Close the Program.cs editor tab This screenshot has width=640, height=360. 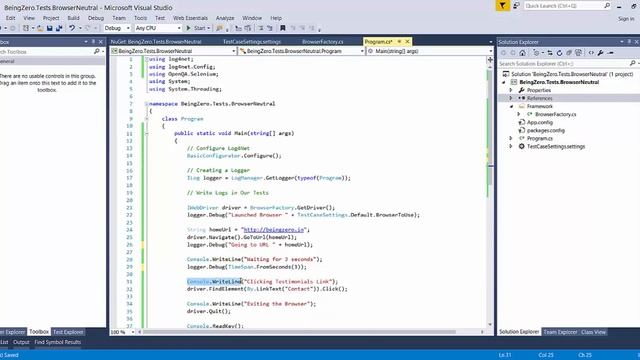click(x=407, y=42)
